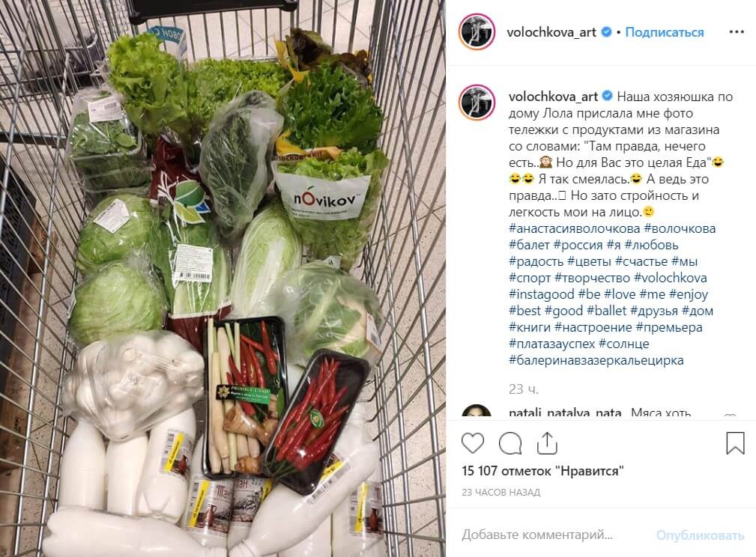This screenshot has width=756, height=557.
Task: Open the #instagood hashtag link
Action: (x=542, y=294)
